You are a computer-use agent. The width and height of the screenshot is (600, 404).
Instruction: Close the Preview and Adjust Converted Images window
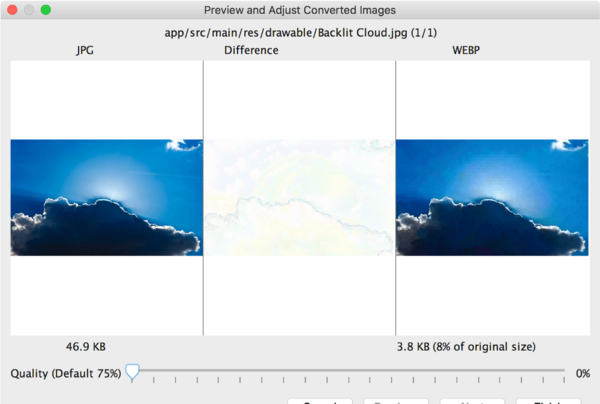click(12, 10)
